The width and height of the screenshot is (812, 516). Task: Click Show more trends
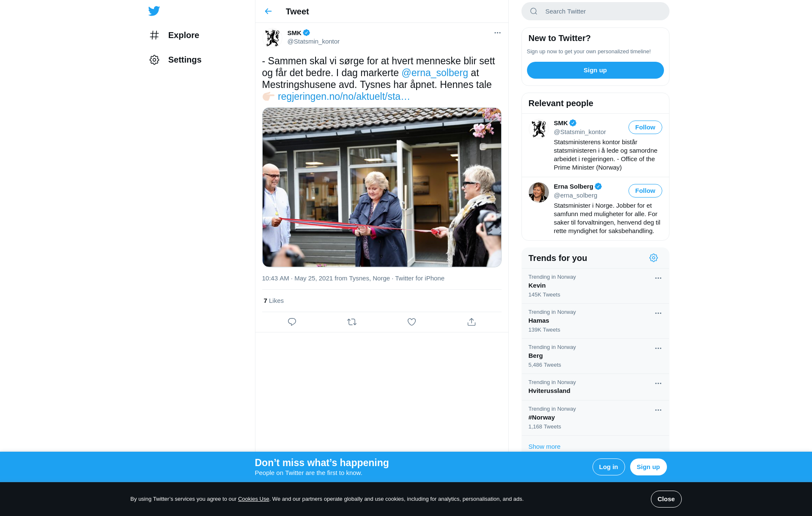point(544,447)
